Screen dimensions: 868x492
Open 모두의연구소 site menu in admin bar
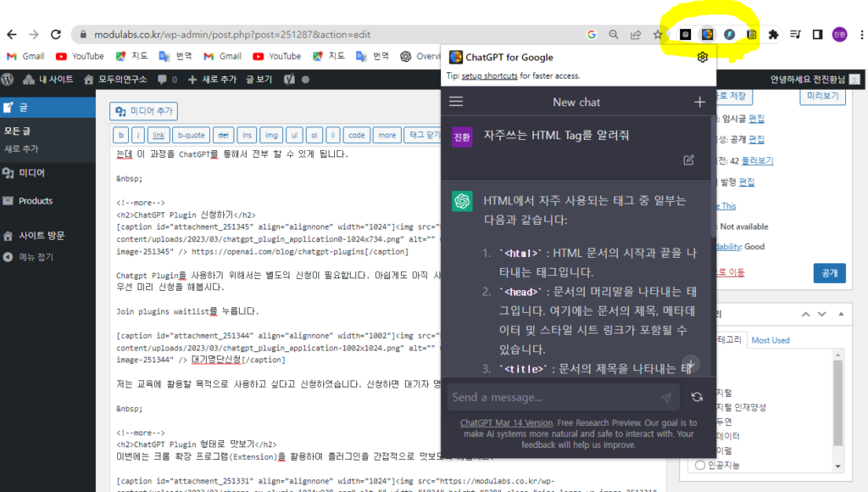[x=115, y=79]
